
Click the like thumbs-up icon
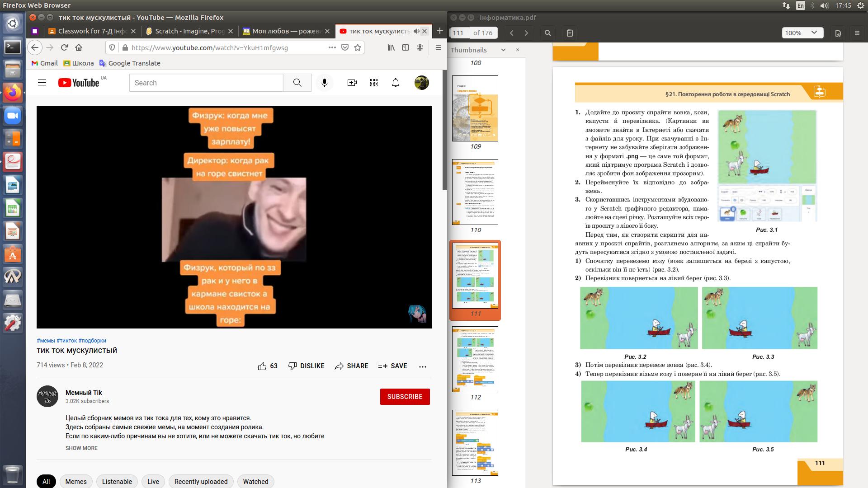click(262, 366)
